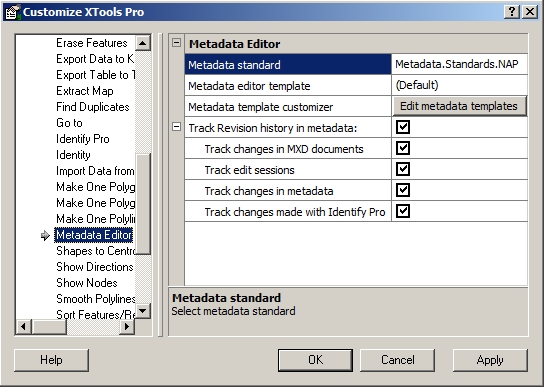Click the Cancel button
This screenshot has width=544, height=387.
pos(398,360)
